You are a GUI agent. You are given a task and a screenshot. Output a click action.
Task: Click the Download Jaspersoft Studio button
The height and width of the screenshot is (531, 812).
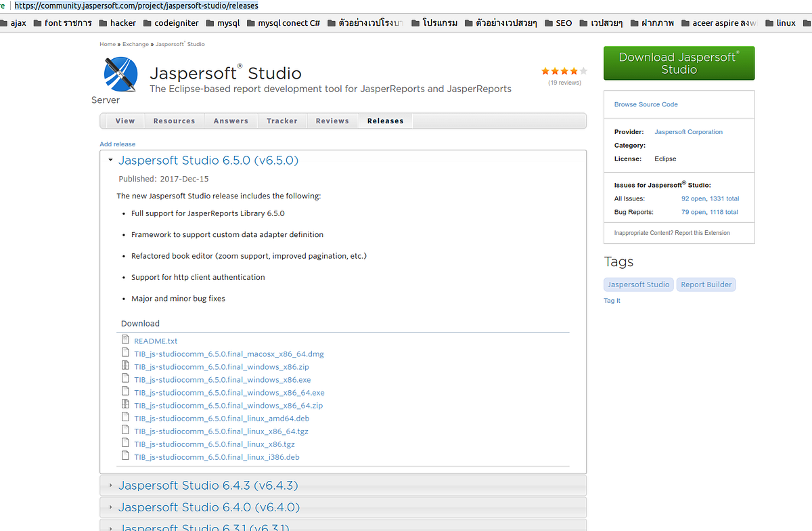tap(679, 63)
